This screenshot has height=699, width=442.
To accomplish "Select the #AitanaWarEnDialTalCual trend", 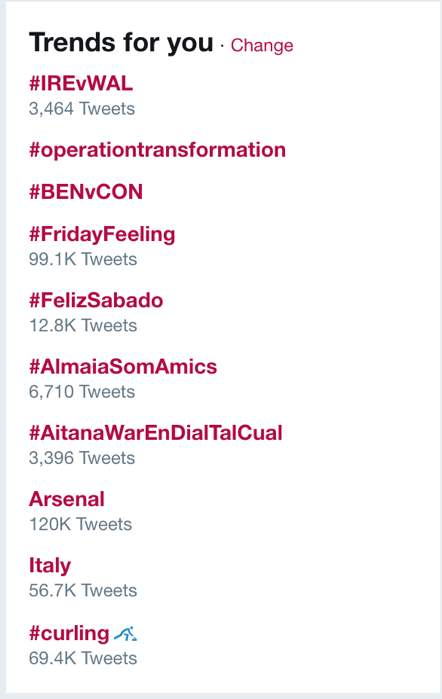I will point(156,433).
